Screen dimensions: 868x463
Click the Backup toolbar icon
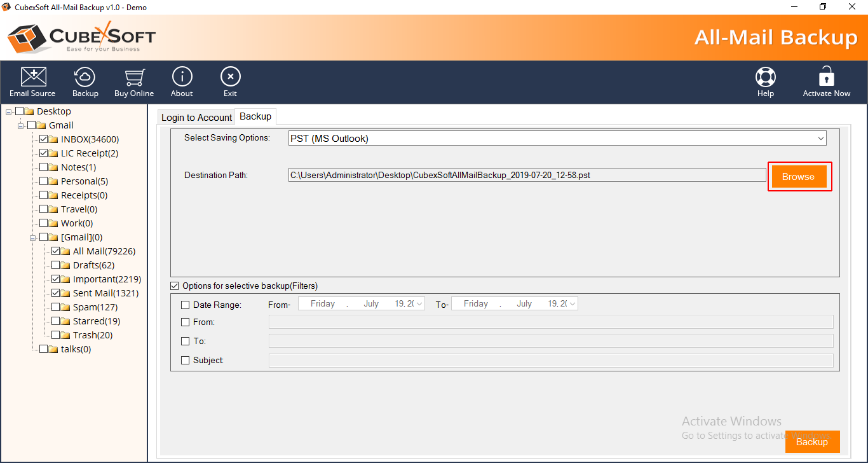[85, 83]
